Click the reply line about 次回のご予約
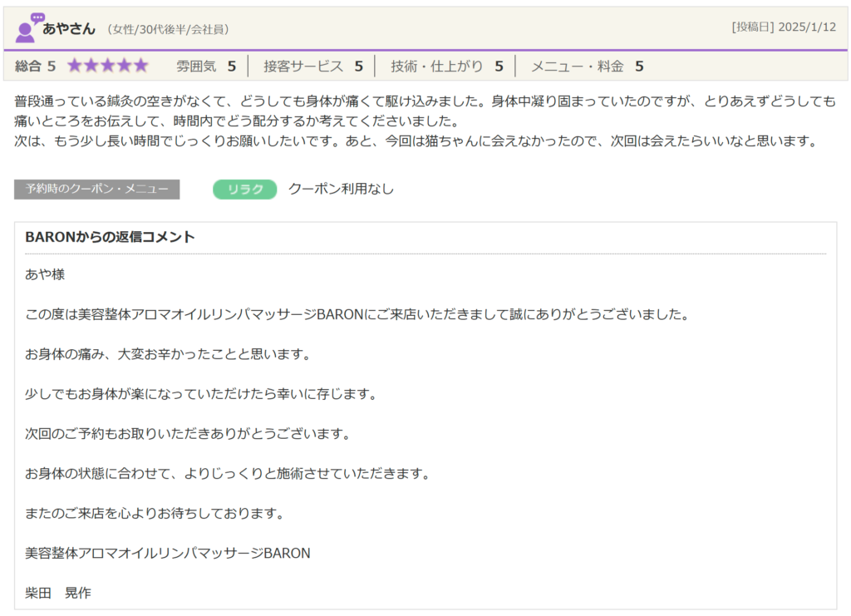Image resolution: width=851 pixels, height=616 pixels. pos(189,434)
